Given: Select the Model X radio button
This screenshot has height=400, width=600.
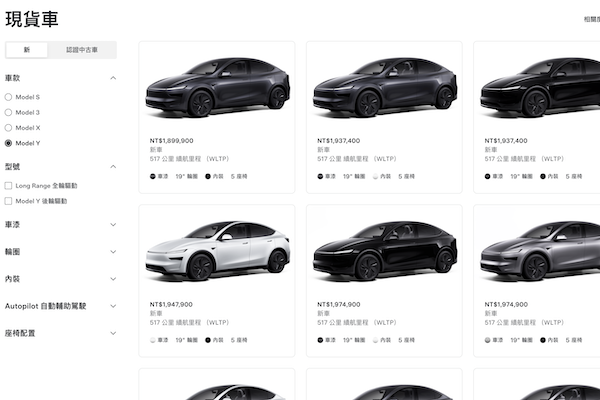Looking at the screenshot, I should [x=8, y=128].
